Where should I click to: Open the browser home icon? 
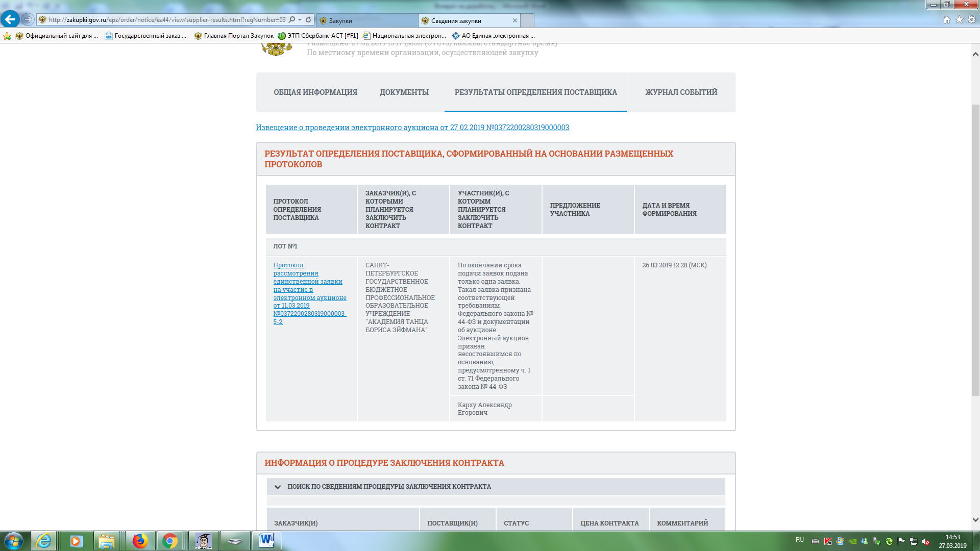pyautogui.click(x=946, y=20)
